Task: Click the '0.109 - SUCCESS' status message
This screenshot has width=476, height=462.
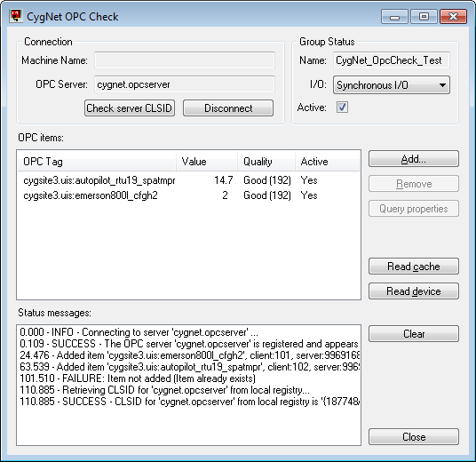Action: 189,344
